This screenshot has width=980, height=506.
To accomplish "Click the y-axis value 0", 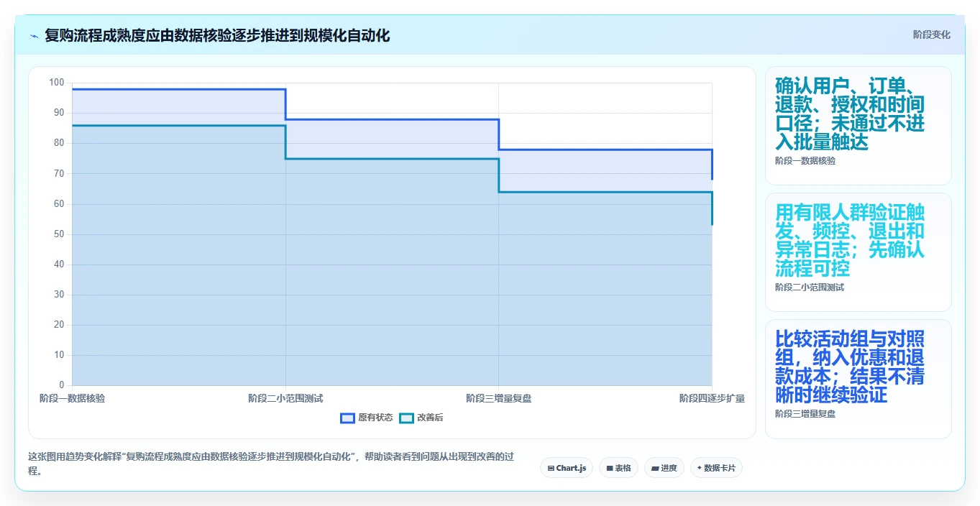I will coord(61,385).
